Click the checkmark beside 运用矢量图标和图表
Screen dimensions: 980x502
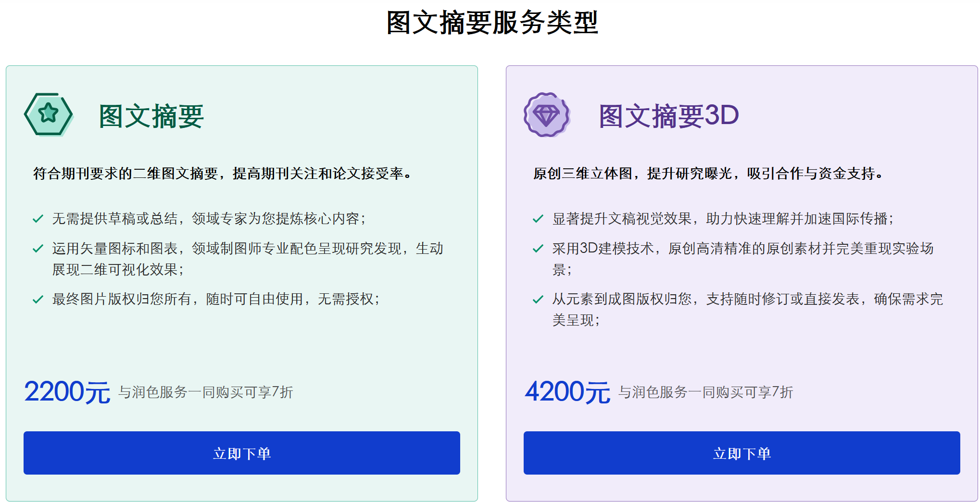click(38, 248)
